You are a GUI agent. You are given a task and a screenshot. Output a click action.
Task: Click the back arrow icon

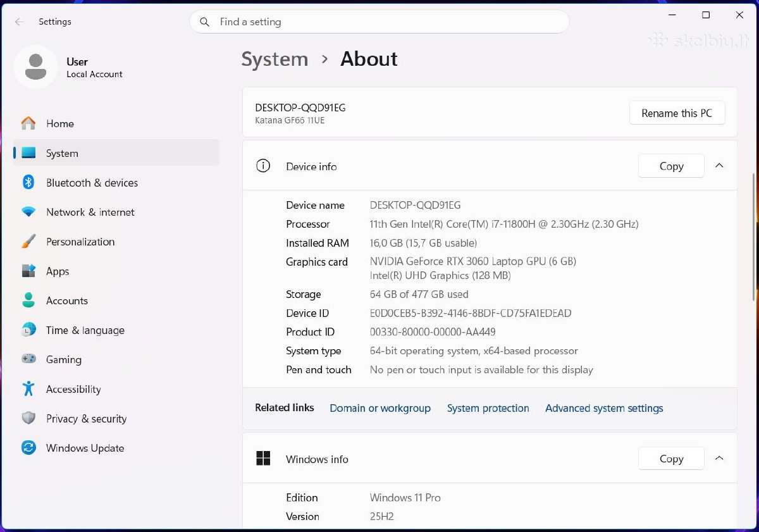[x=19, y=22]
